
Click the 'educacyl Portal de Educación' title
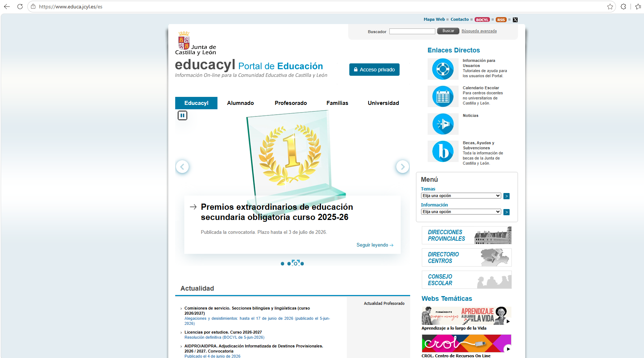point(249,65)
